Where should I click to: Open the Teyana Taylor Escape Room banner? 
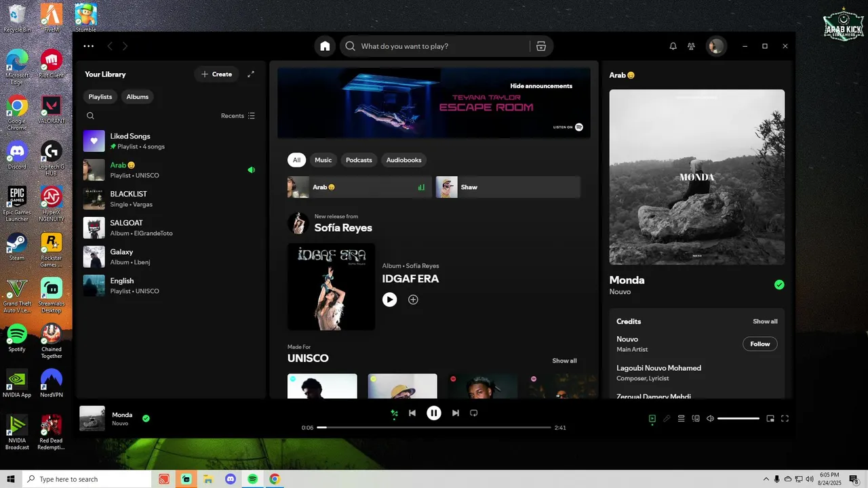434,103
